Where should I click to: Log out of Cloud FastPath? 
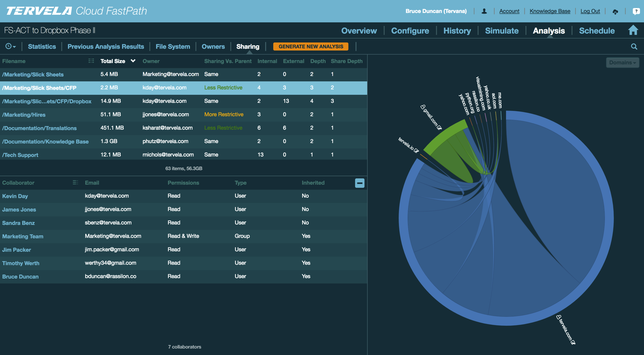(x=590, y=11)
